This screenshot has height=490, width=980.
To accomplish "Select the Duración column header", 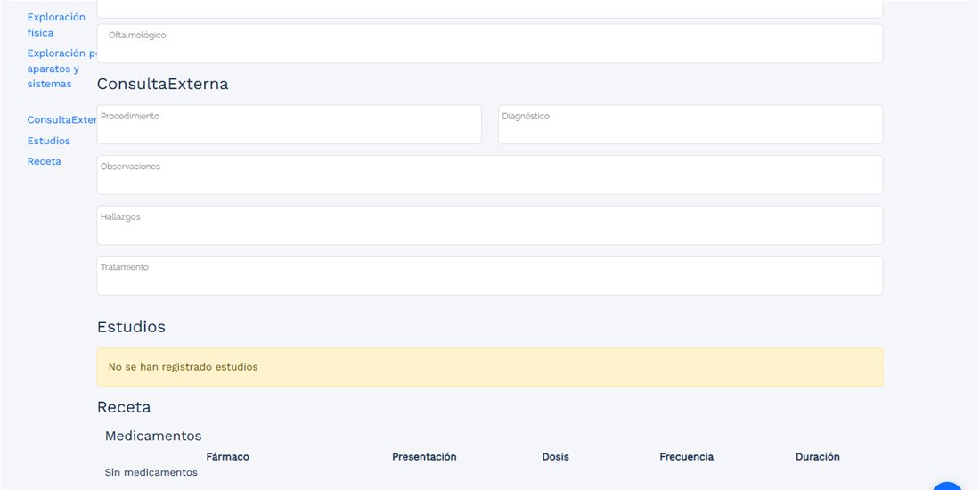I will coord(818,457).
